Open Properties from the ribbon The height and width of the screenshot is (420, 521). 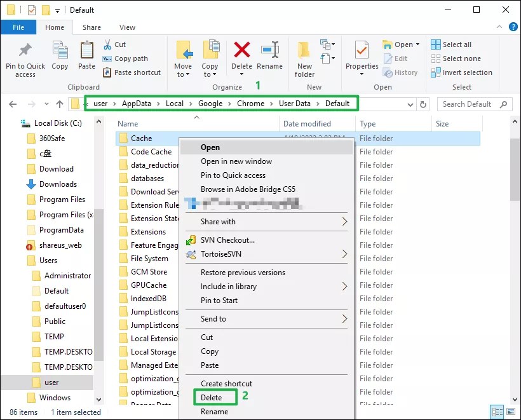click(362, 58)
